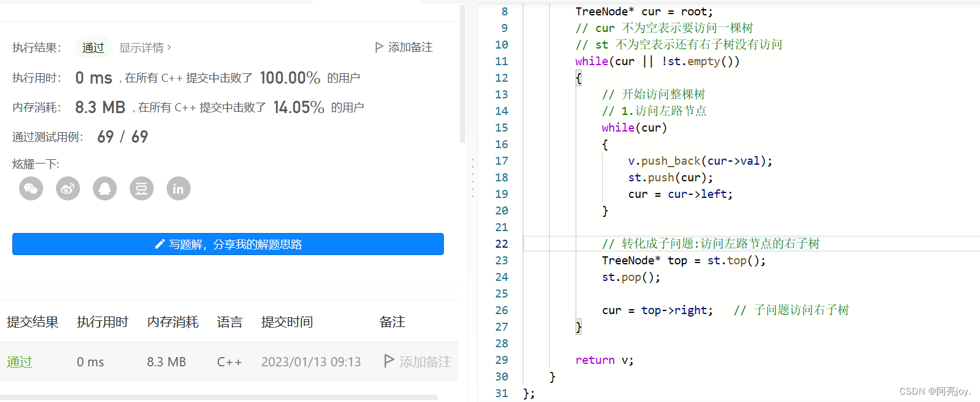This screenshot has width=980, height=402.
Task: Share result via QQ icon
Action: (105, 189)
